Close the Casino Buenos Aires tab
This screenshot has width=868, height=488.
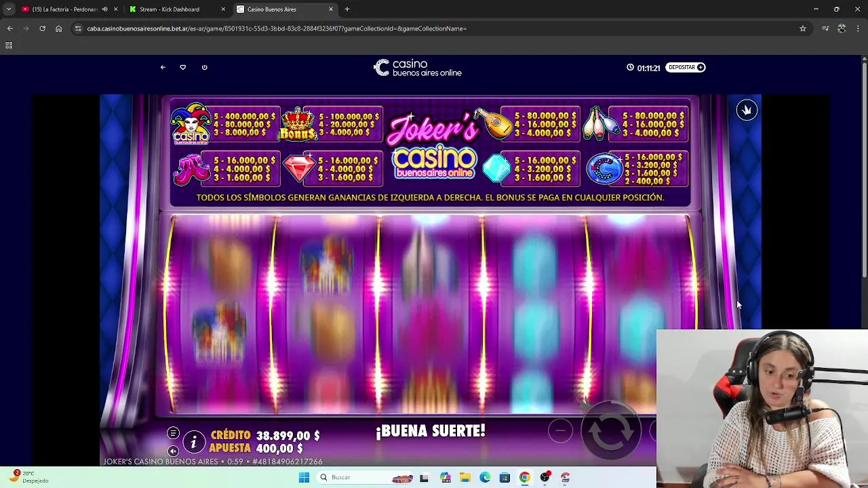coord(331,9)
